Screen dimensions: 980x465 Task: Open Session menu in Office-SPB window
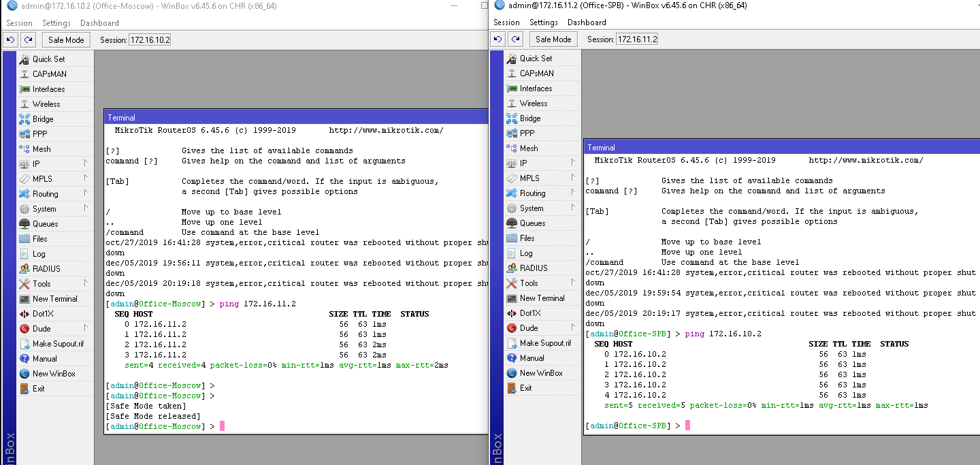tap(506, 22)
